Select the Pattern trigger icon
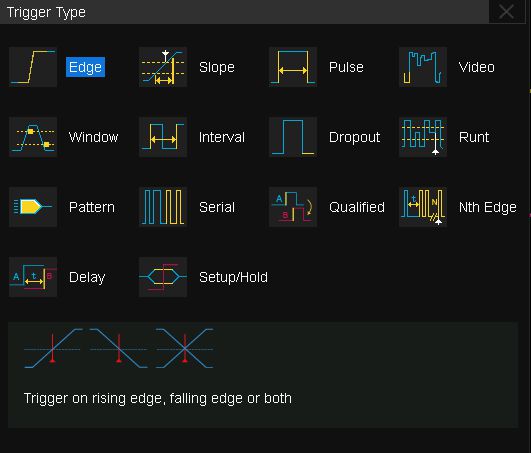531x453 pixels. point(33,207)
